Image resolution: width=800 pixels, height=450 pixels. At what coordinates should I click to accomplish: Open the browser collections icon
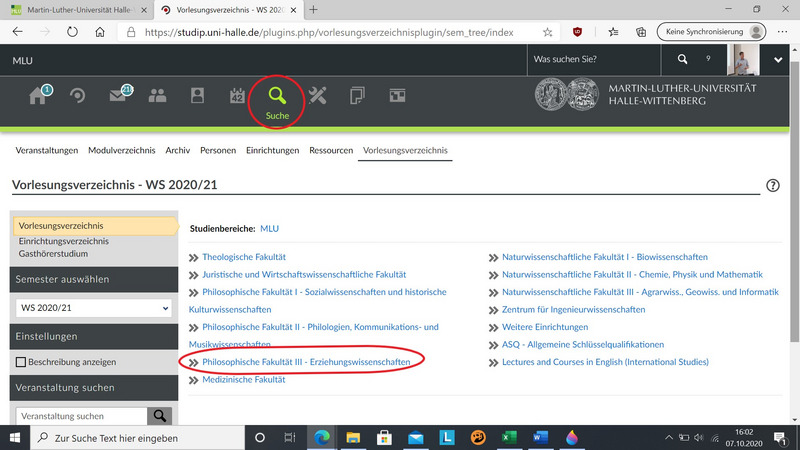(641, 32)
